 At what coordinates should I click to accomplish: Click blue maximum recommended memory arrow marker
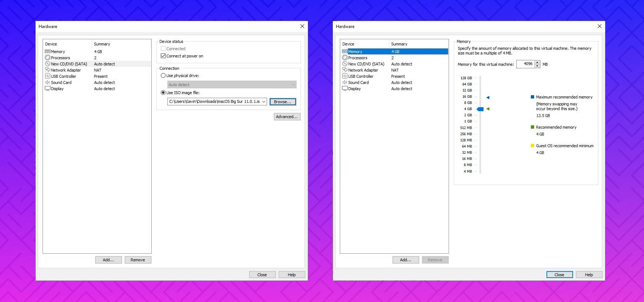pos(488,97)
